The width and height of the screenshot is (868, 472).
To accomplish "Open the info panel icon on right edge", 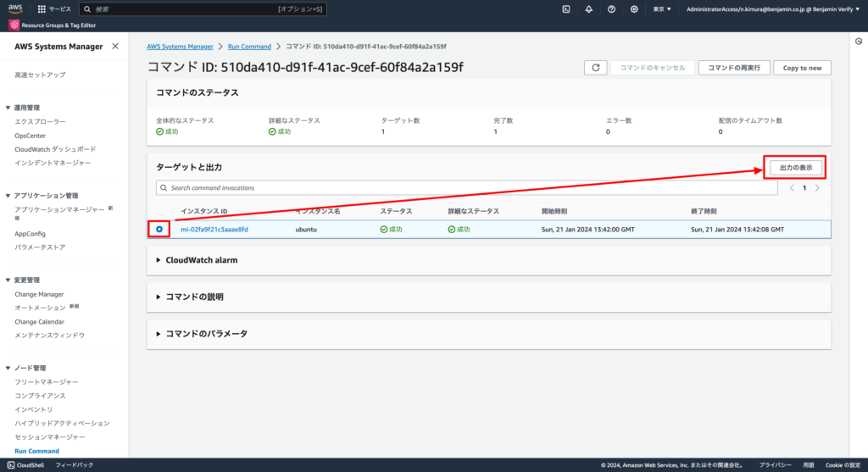I will [x=859, y=42].
